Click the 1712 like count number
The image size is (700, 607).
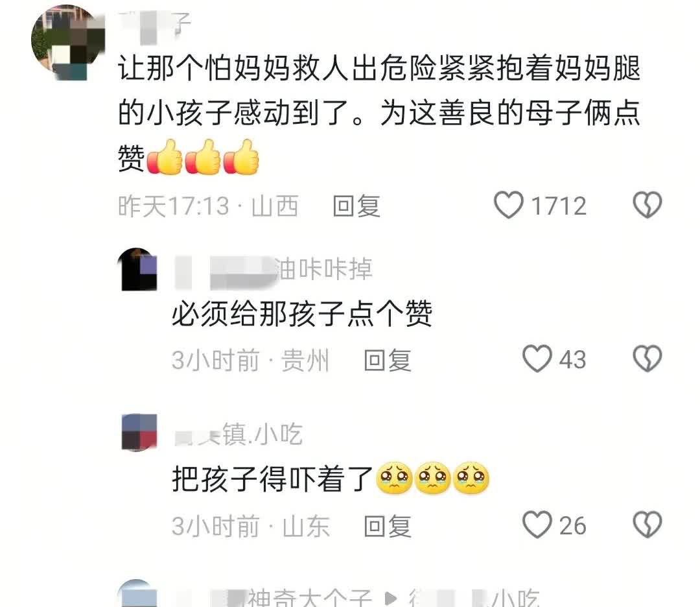pyautogui.click(x=559, y=206)
